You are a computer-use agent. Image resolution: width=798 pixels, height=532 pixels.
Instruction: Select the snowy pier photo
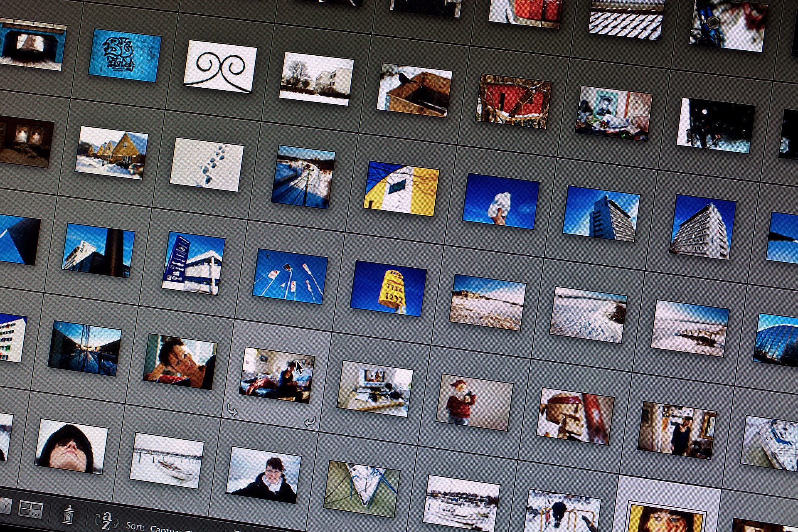[x=690, y=329]
